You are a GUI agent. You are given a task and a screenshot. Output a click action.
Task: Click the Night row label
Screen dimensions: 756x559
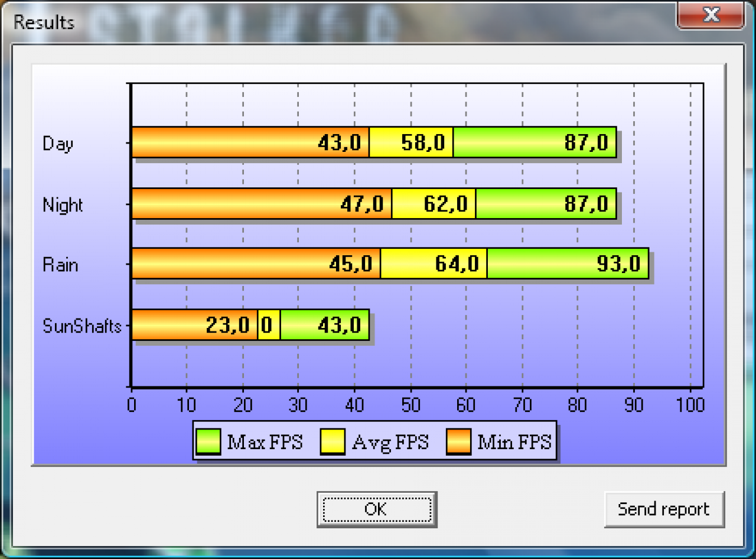tap(63, 205)
